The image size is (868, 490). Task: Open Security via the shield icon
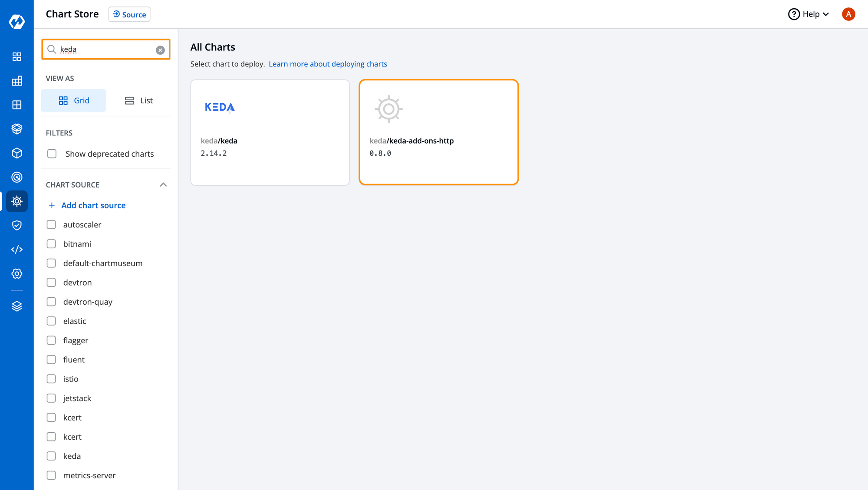pyautogui.click(x=17, y=225)
